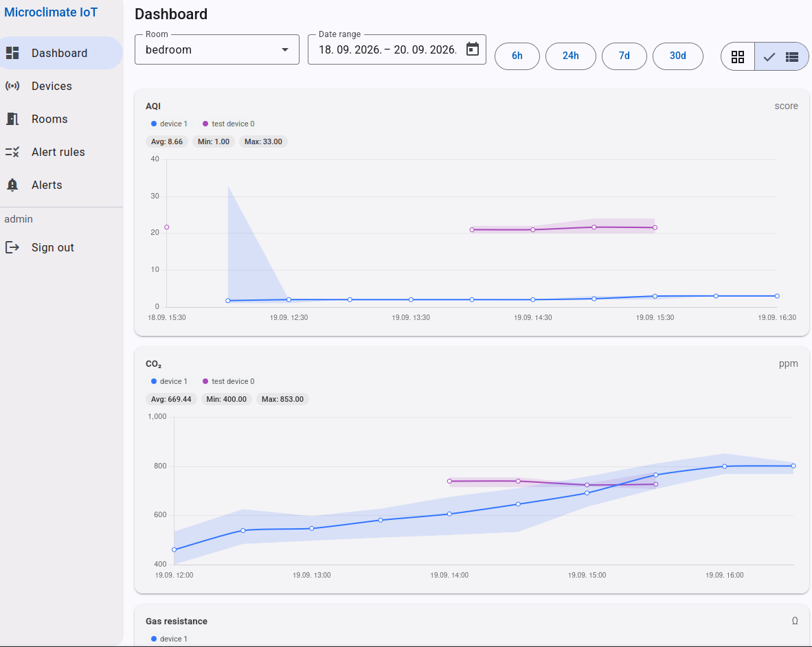812x647 pixels.
Task: Open Dashboard in the sidebar
Action: pyautogui.click(x=61, y=53)
